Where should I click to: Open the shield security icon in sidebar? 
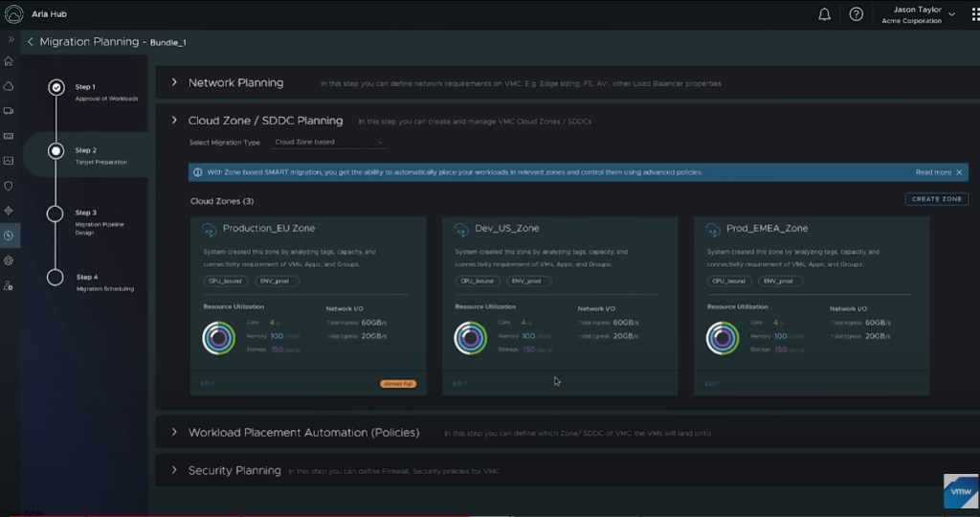click(x=9, y=186)
